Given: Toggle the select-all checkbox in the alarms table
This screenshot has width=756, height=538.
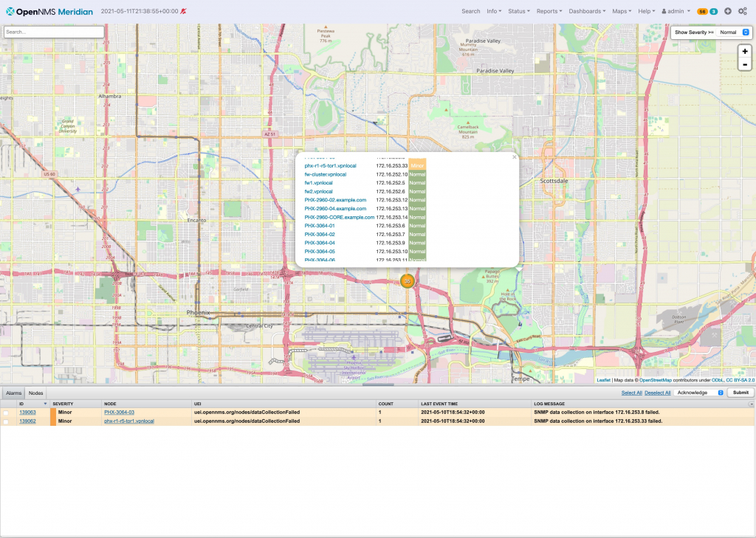Looking at the screenshot, I should [6, 404].
